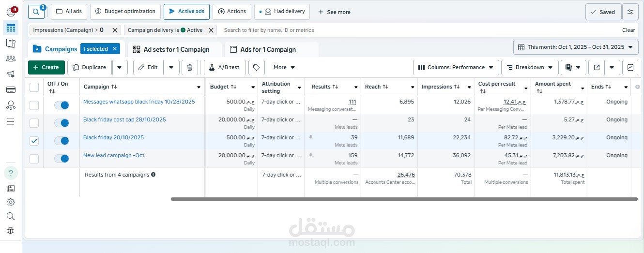Open the audiences people icon in sidebar
The height and width of the screenshot is (253, 644).
click(x=11, y=59)
